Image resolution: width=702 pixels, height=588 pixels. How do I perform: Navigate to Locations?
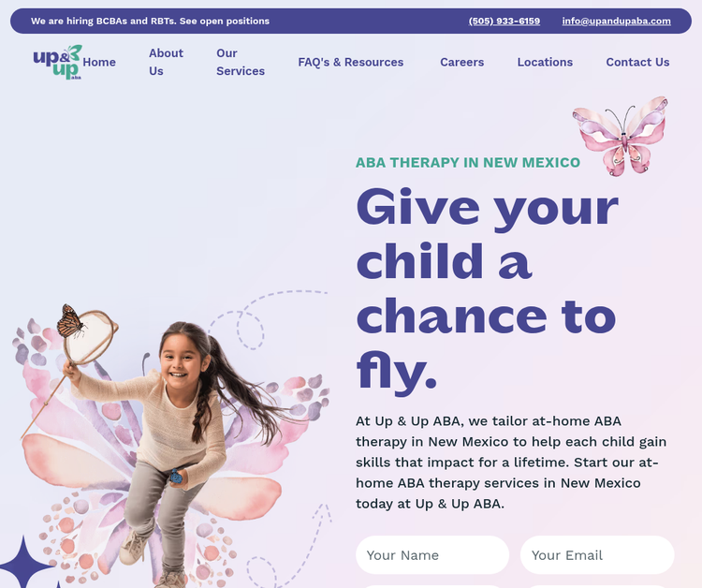coord(545,62)
